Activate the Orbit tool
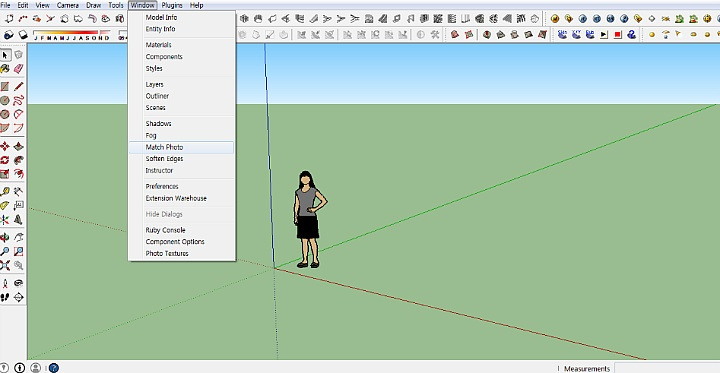 pyautogui.click(x=5, y=237)
